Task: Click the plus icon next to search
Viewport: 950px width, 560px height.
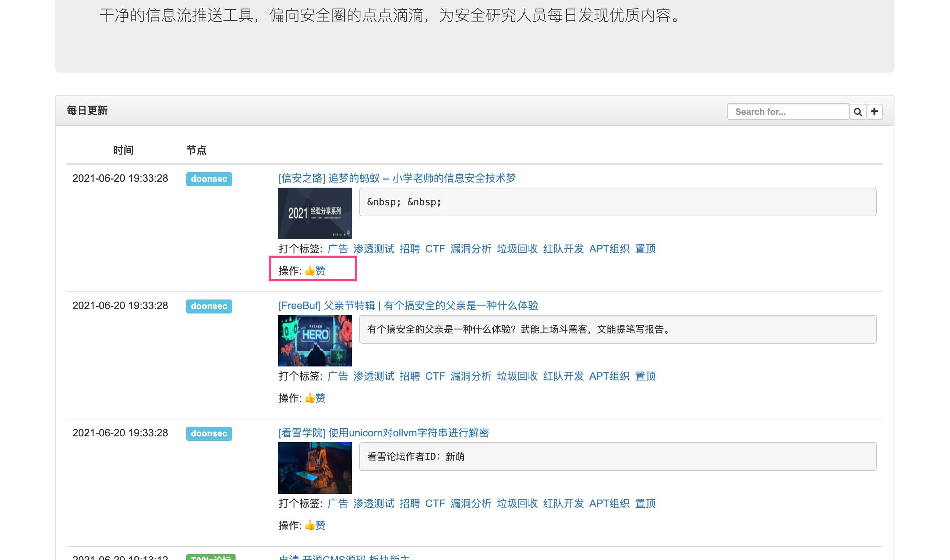Action: point(874,112)
